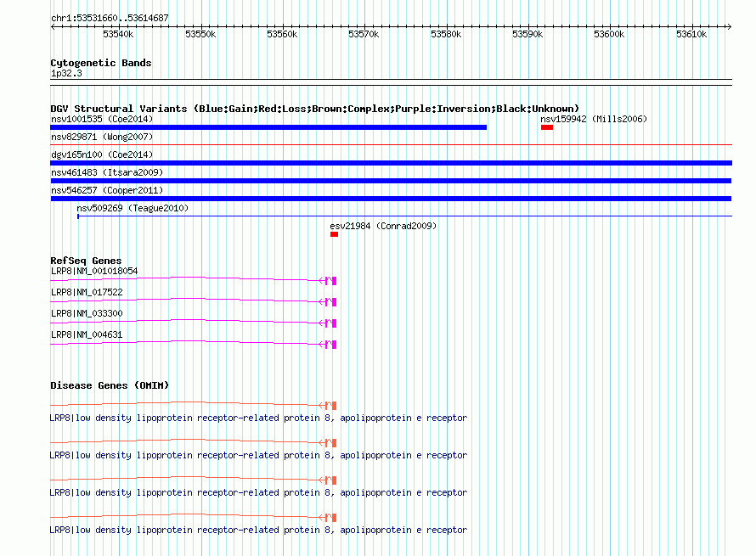Click the first orange OMIM gene exon block
The width and height of the screenshot is (756, 556).
coord(334,406)
